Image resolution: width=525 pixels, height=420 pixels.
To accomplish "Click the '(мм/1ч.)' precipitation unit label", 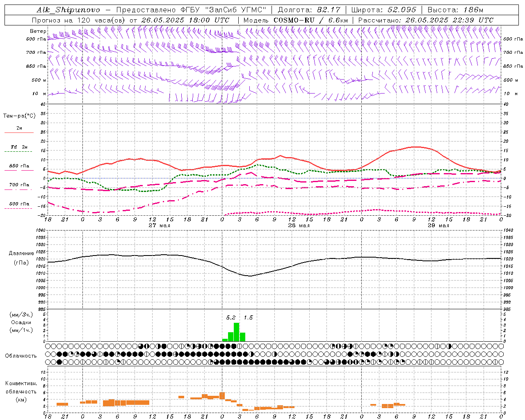I will tap(21, 330).
